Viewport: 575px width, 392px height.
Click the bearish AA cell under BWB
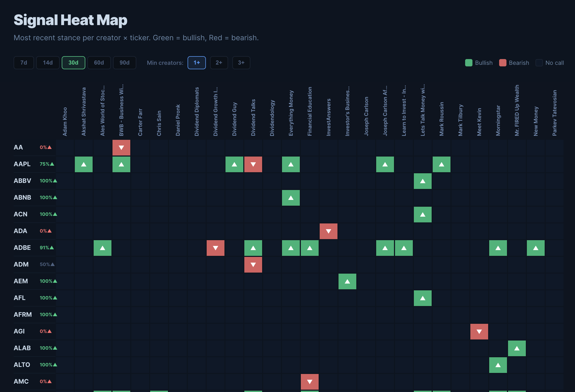pyautogui.click(x=121, y=148)
